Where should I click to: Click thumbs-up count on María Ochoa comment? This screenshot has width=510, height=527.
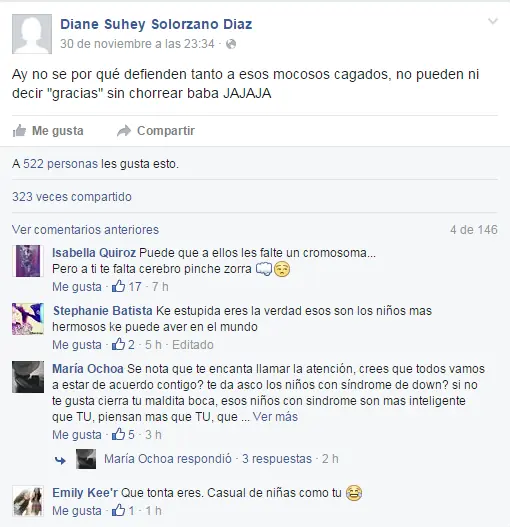(x=123, y=435)
